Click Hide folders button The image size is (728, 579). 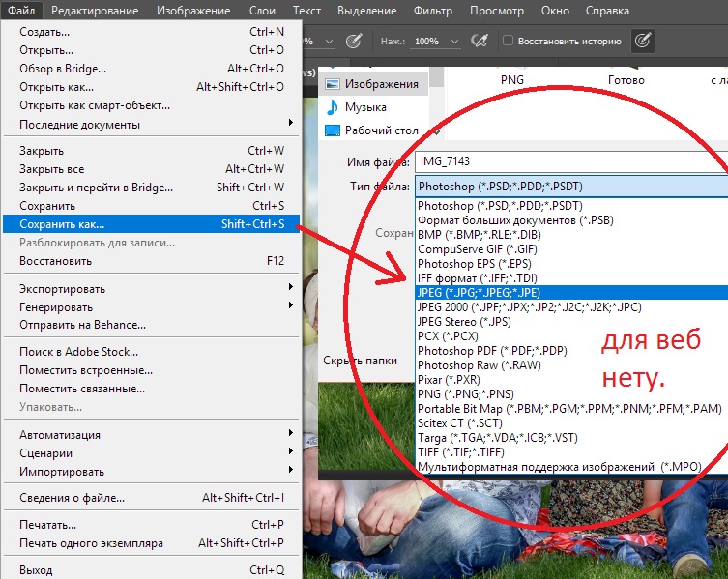pos(361,360)
